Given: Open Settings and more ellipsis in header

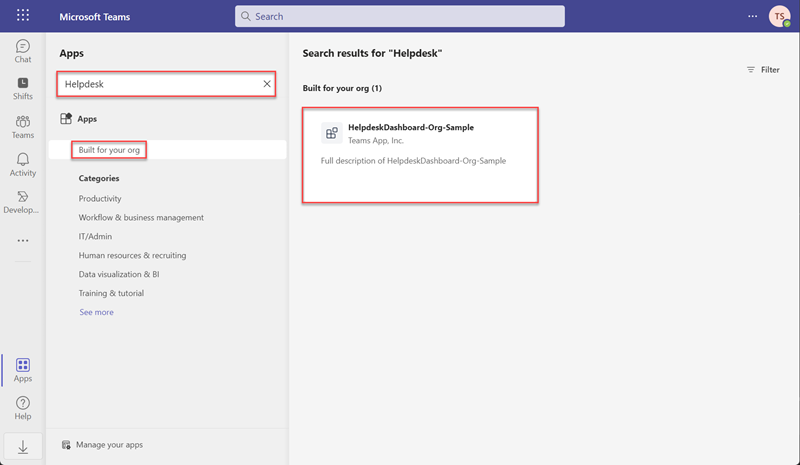Looking at the screenshot, I should click(x=753, y=16).
